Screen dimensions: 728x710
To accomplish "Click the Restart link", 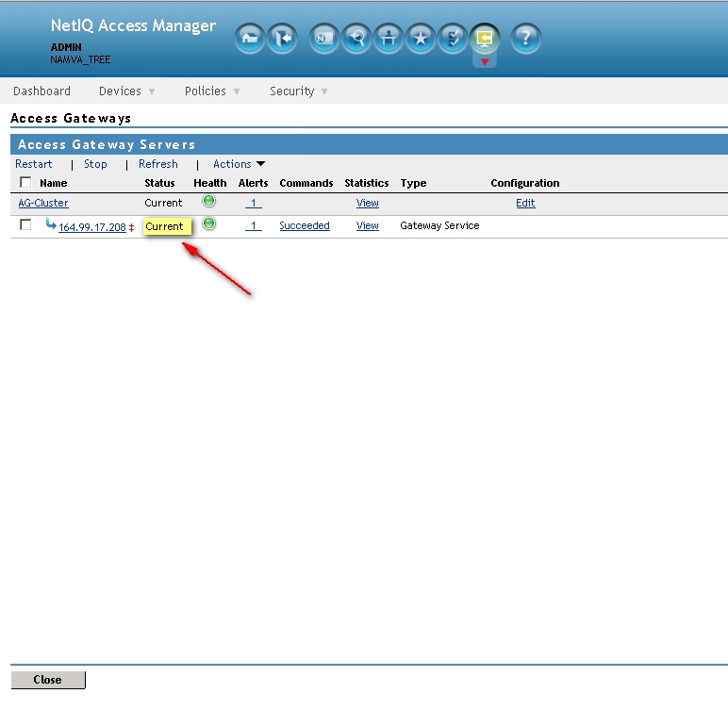I will click(x=33, y=164).
